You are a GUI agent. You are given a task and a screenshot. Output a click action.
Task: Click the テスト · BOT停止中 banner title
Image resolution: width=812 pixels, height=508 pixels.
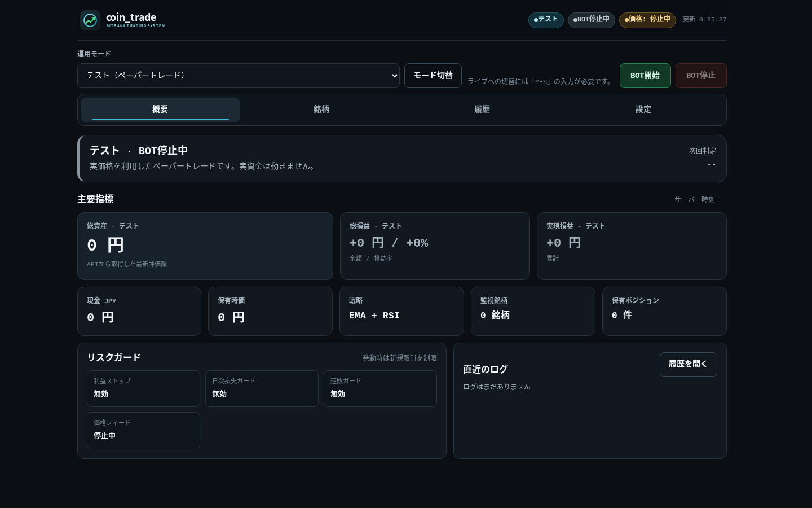pos(139,151)
